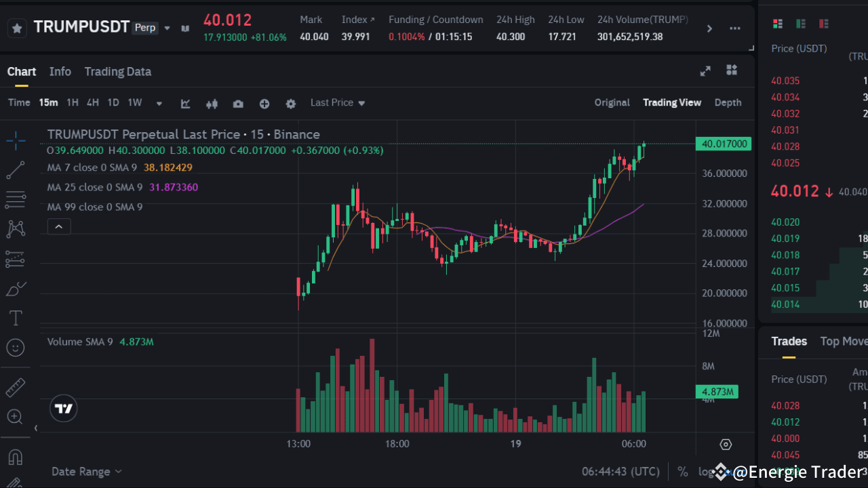This screenshot has height=488, width=868.
Task: Select the zoom in tool
Action: point(16,417)
